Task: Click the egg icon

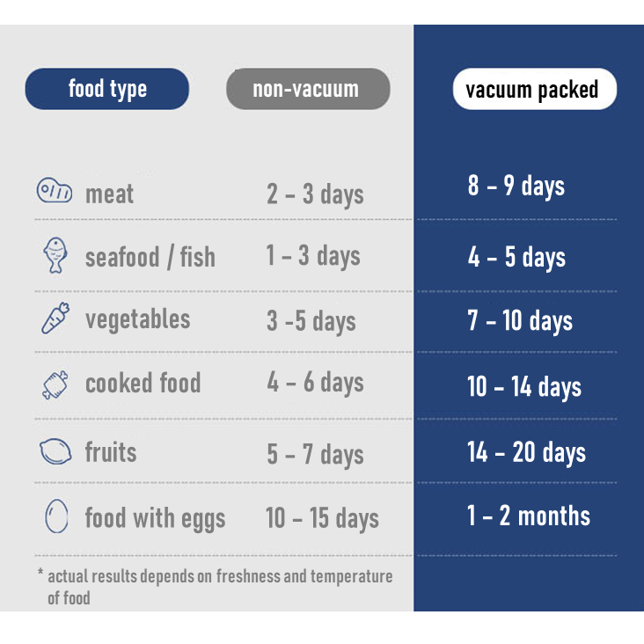Action: [55, 516]
